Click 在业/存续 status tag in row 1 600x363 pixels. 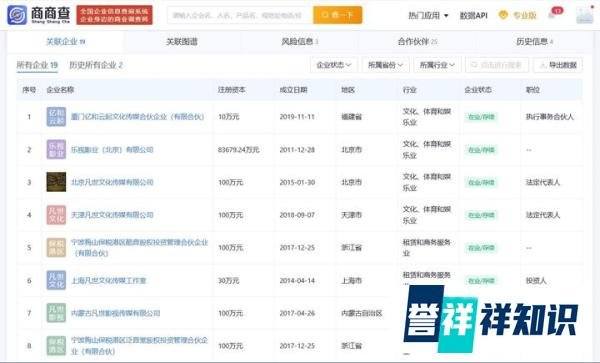coord(481,117)
